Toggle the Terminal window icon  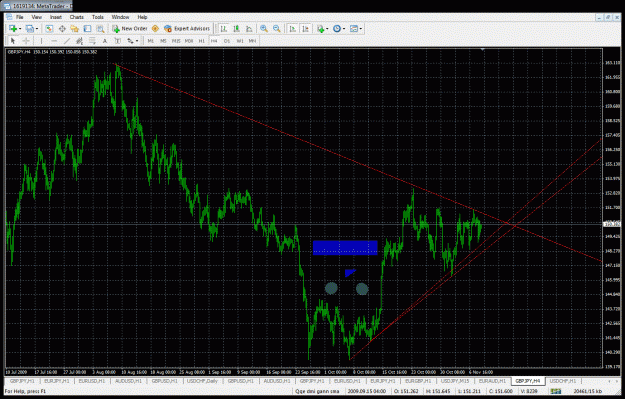point(87,29)
